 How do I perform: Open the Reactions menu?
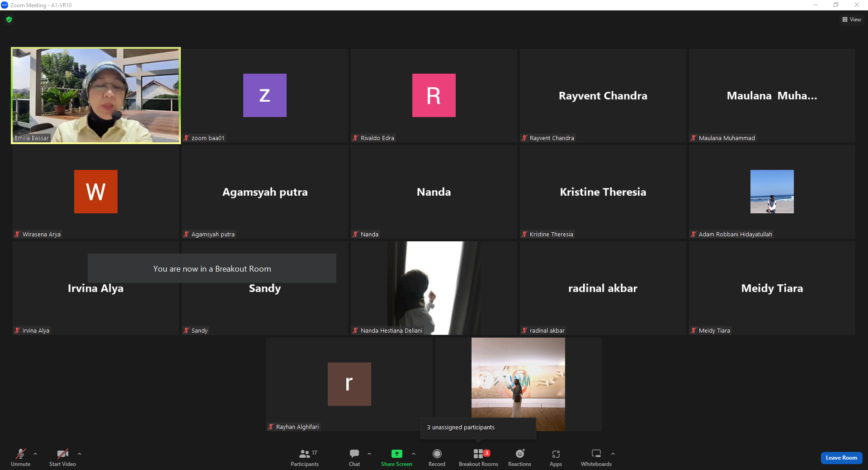[x=519, y=457]
